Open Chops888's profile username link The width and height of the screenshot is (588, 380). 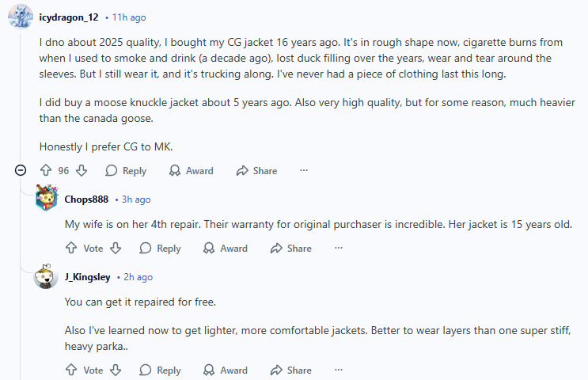pyautogui.click(x=86, y=199)
